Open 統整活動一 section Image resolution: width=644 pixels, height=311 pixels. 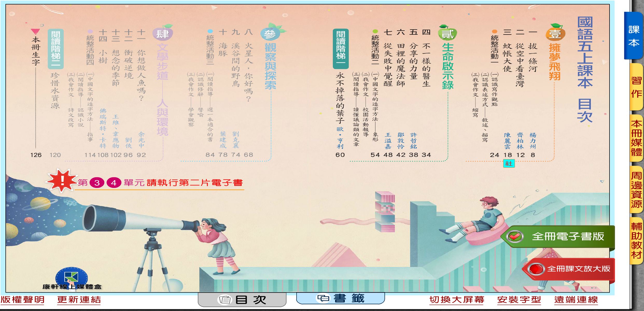point(495,49)
